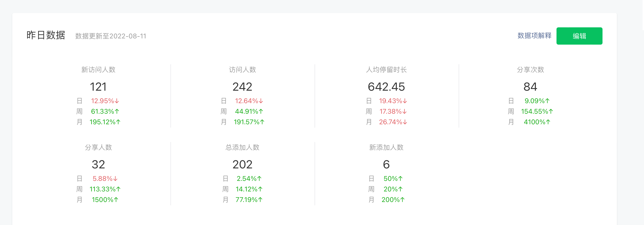Click the 113.33% weekly change

click(x=105, y=189)
